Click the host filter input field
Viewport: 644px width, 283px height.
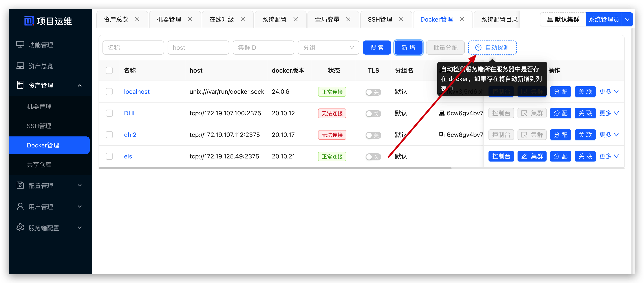[x=198, y=48]
